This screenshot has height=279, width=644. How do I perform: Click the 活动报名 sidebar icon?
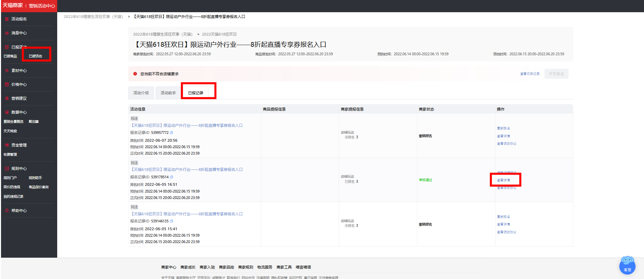(x=7, y=19)
